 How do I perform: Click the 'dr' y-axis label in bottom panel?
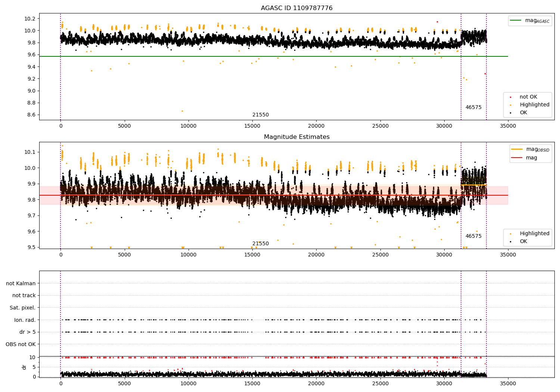tap(24, 367)
